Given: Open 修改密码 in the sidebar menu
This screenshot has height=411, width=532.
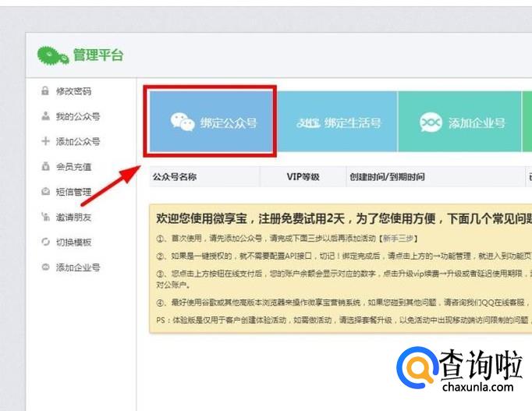Looking at the screenshot, I should [73, 91].
